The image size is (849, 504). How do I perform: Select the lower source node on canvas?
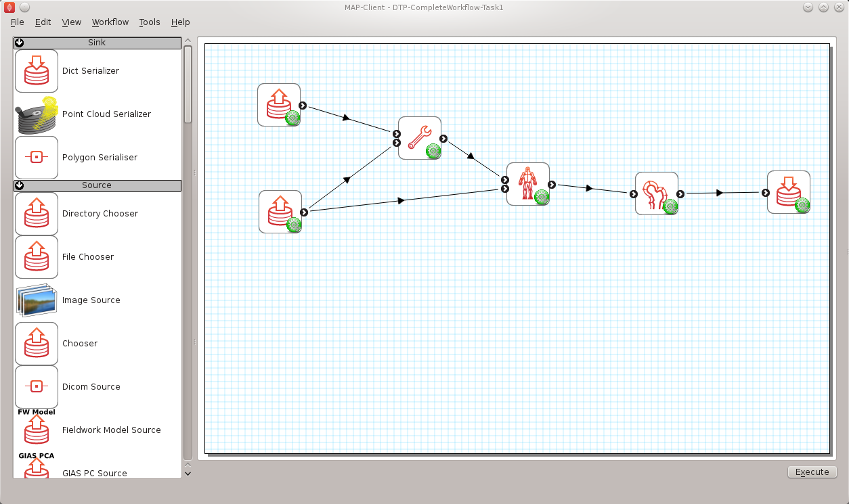[280, 212]
